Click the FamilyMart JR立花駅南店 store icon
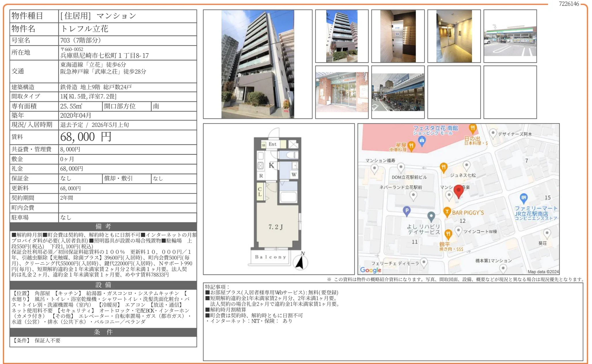The height and width of the screenshot is (364, 592). [523, 197]
